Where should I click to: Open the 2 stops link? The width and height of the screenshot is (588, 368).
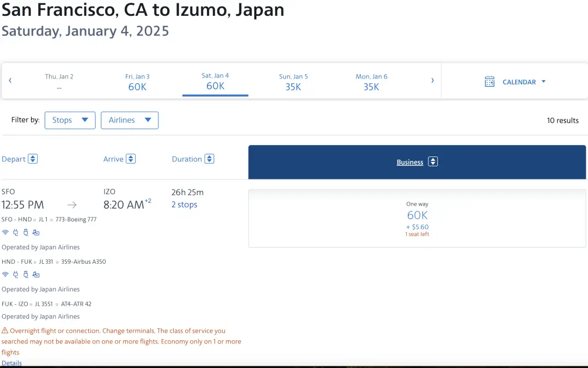click(x=184, y=205)
